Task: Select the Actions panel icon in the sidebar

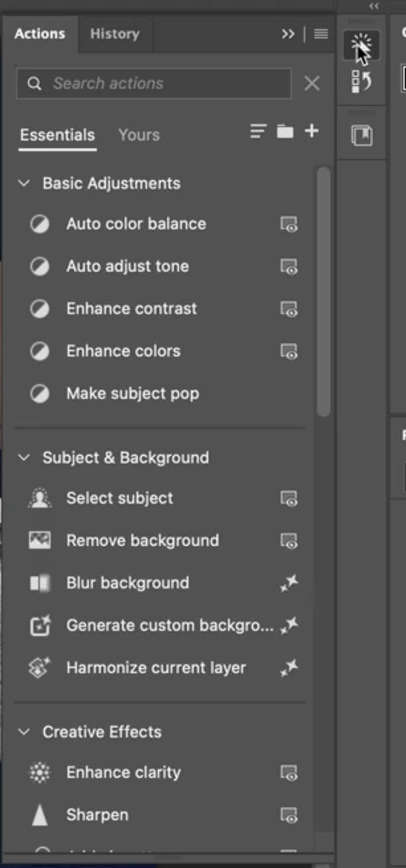Action: (361, 45)
